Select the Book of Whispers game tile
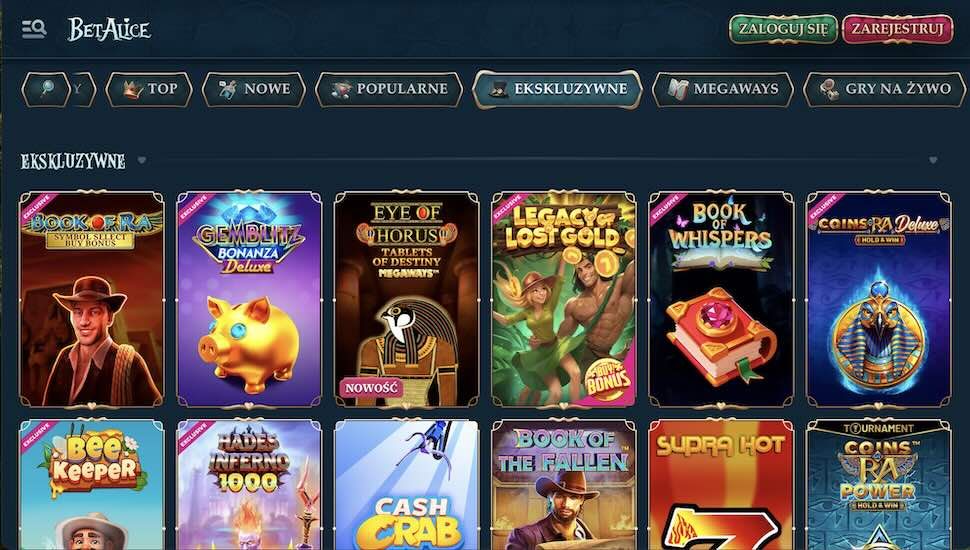The height and width of the screenshot is (550, 970). click(721, 299)
